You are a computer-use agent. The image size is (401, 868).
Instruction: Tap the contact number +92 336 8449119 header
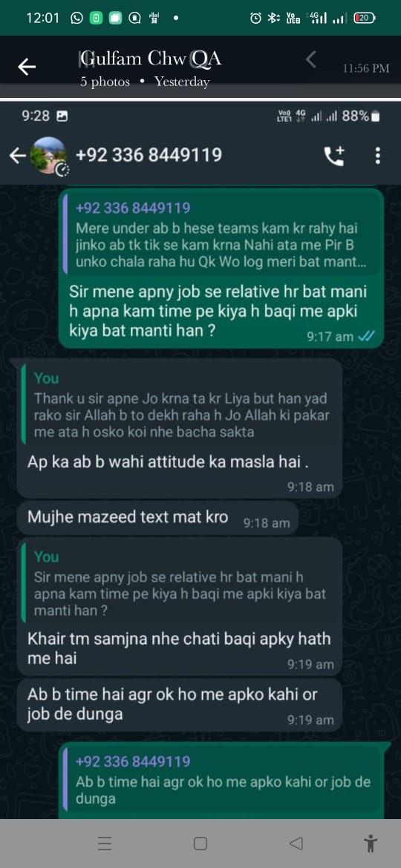click(149, 155)
